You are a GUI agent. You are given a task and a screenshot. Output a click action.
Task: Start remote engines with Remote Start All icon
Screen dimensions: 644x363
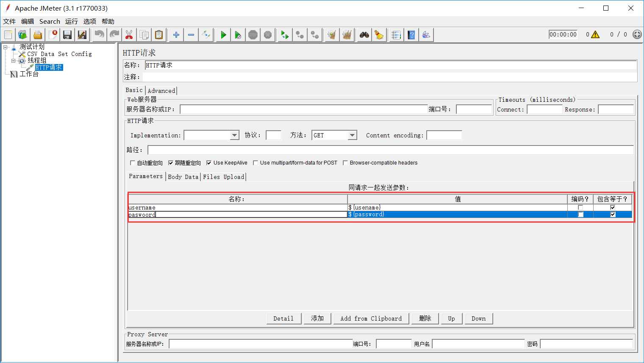click(x=285, y=35)
